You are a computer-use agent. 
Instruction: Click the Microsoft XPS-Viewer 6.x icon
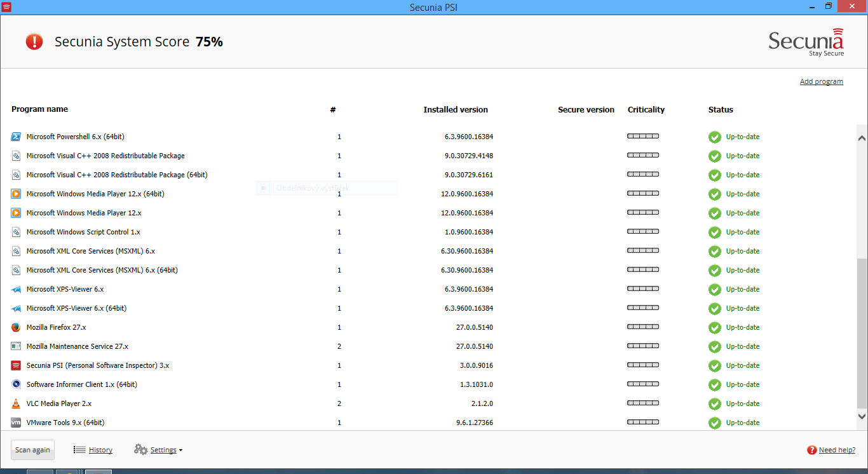tap(16, 289)
